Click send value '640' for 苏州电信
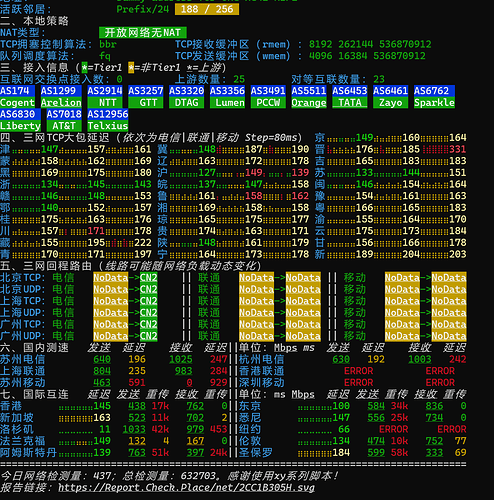Viewport: 494px width, 500px height. 102,359
